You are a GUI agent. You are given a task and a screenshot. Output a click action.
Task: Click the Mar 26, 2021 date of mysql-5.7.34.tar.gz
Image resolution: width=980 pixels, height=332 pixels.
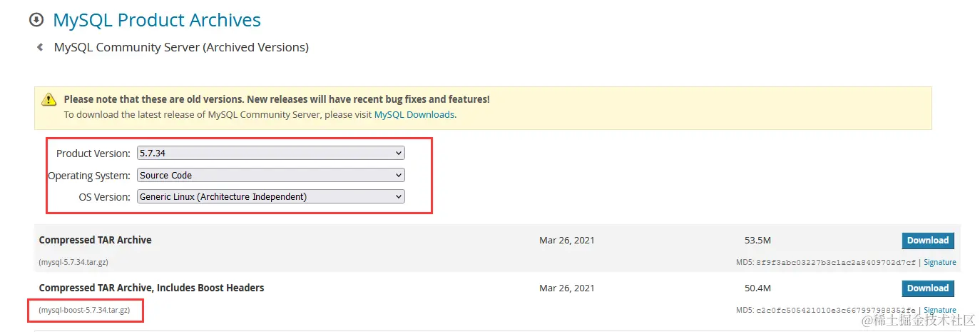(x=567, y=241)
